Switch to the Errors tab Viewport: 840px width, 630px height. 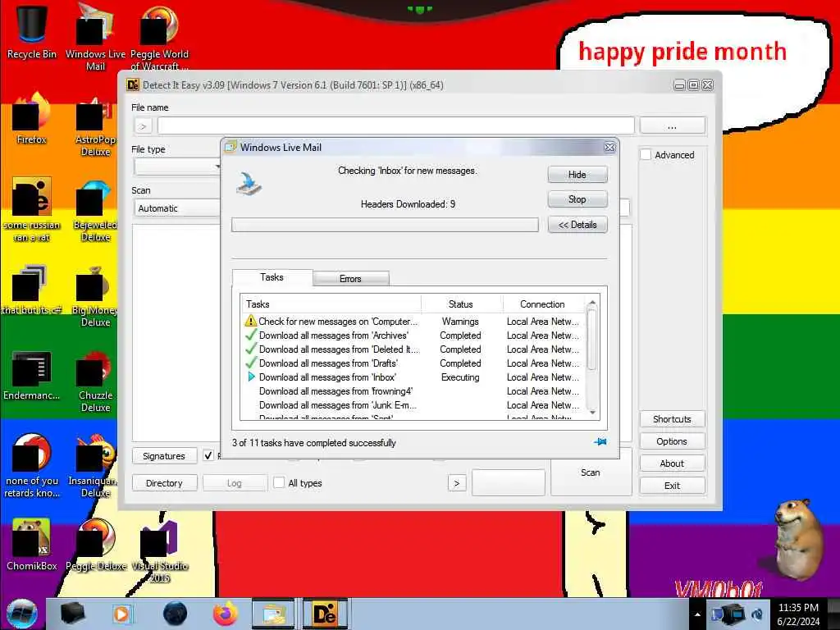(x=350, y=279)
